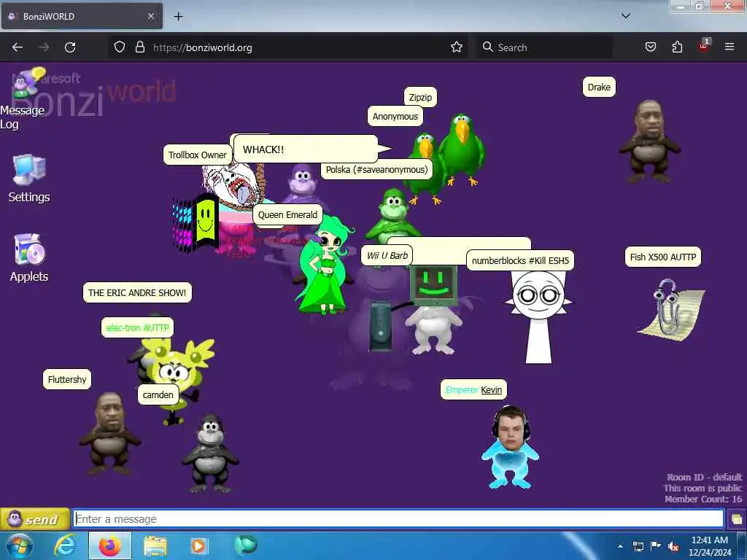Show hidden tray icons arrow
Screen dimensions: 747x560
620,546
